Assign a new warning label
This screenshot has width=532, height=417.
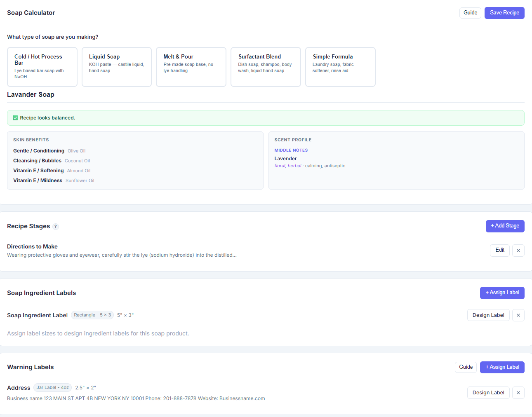(502, 367)
